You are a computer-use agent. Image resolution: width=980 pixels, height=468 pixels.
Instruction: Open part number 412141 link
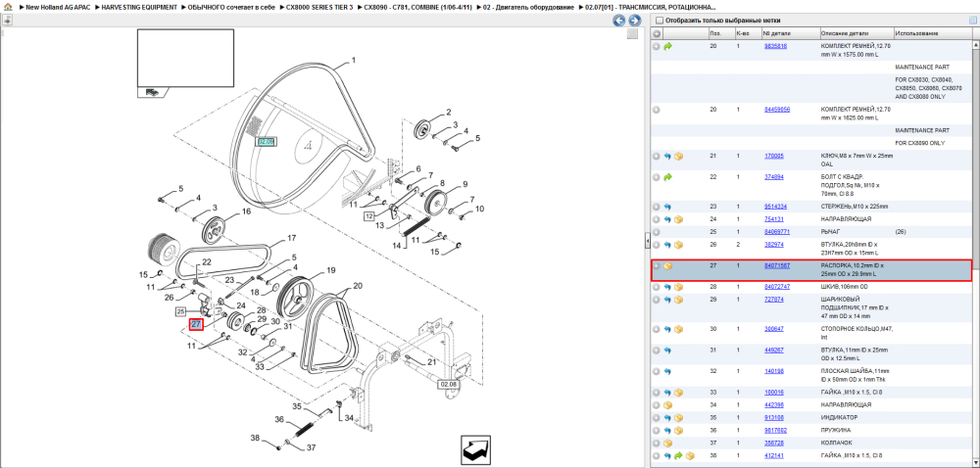[x=774, y=455]
